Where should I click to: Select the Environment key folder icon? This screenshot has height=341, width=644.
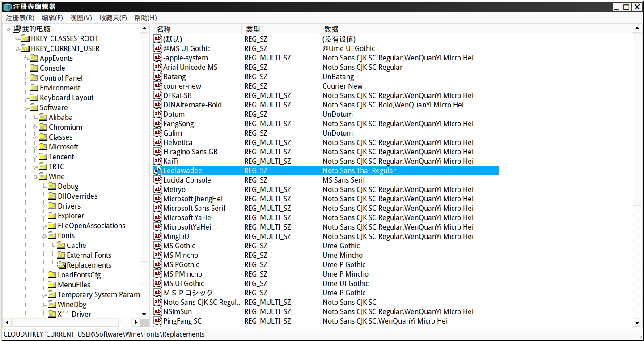[34, 88]
